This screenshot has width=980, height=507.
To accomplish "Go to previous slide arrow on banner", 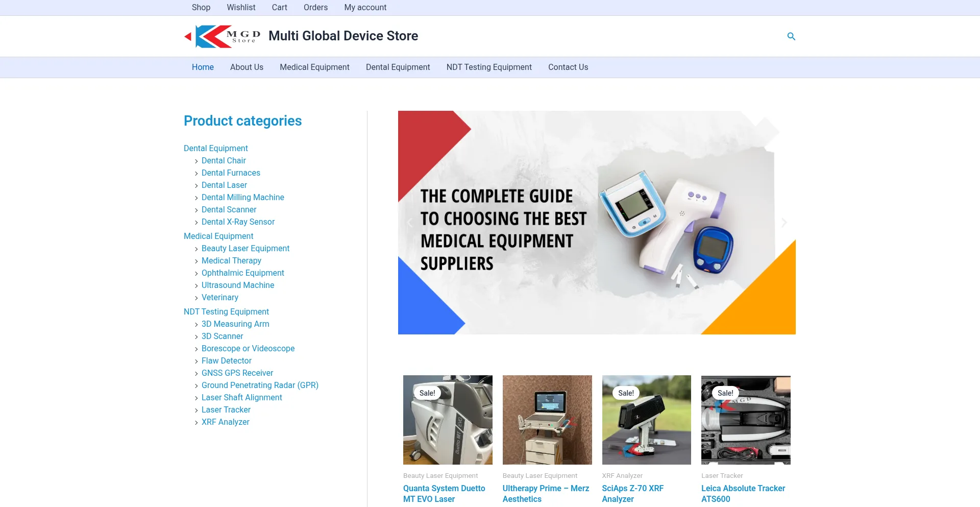I will point(409,223).
